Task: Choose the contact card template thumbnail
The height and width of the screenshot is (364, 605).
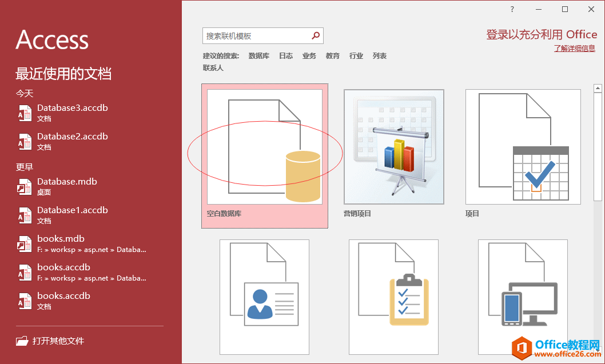Action: pos(264,297)
